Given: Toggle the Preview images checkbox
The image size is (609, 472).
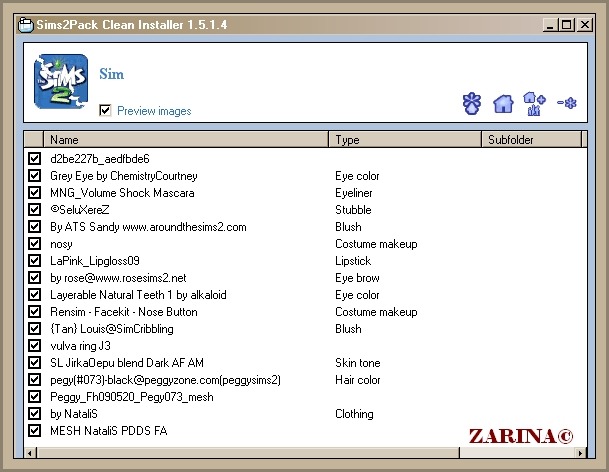Looking at the screenshot, I should (x=105, y=110).
